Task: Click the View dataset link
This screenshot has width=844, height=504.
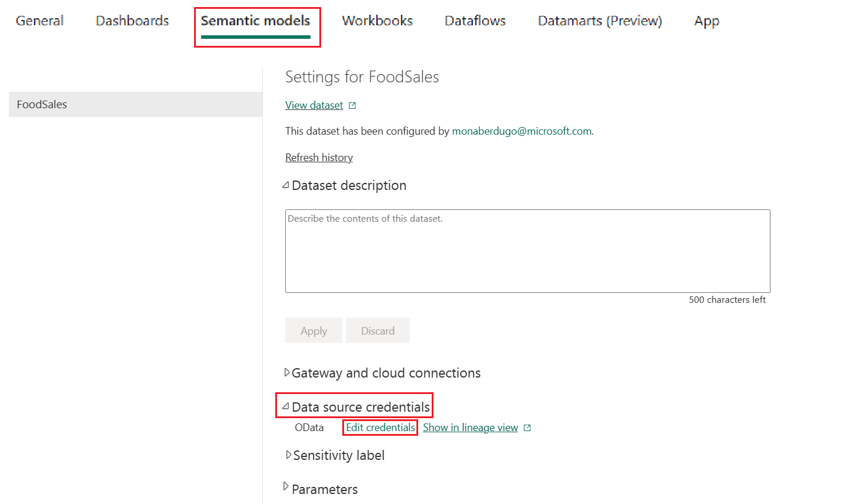Action: pyautogui.click(x=314, y=105)
